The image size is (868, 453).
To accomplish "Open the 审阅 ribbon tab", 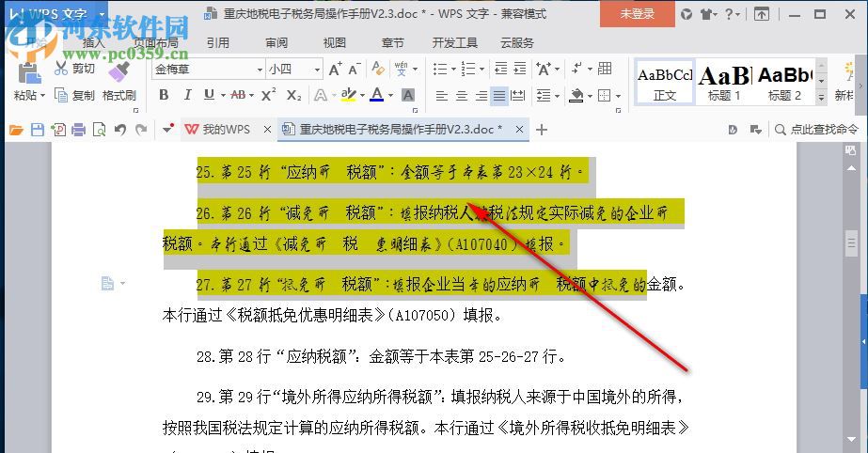I will [x=276, y=42].
